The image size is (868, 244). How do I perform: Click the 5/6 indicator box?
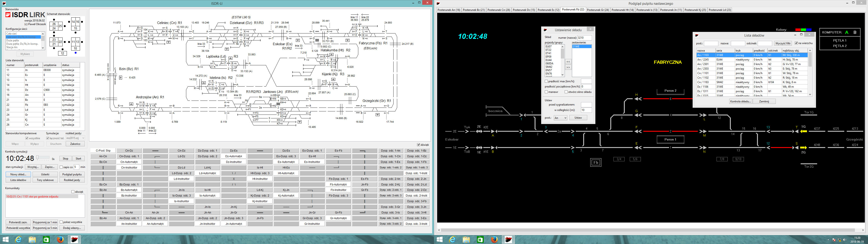tap(635, 159)
